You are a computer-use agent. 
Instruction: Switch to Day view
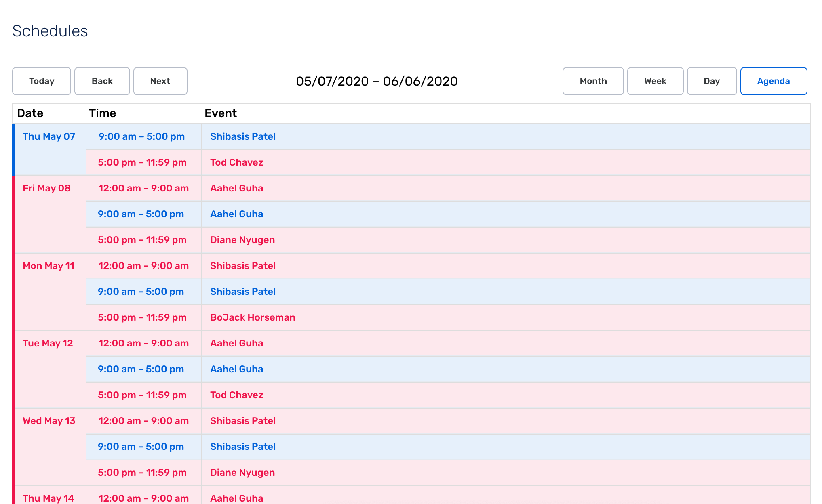(712, 81)
